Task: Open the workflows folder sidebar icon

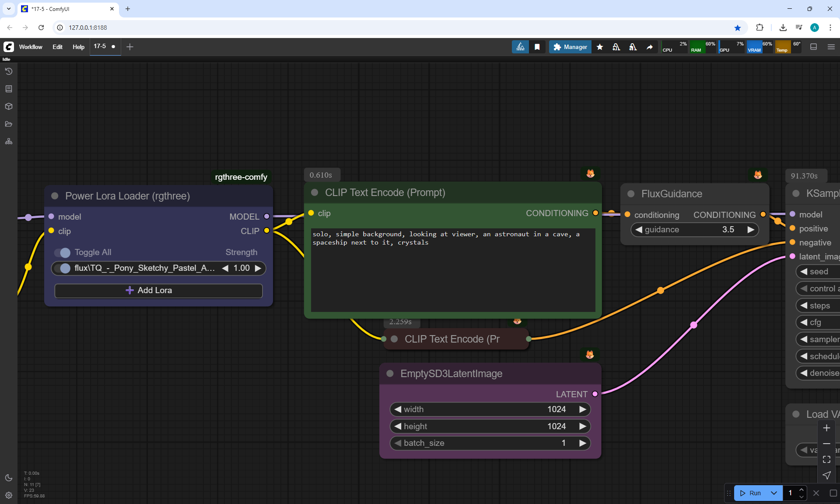Action: coord(9,124)
